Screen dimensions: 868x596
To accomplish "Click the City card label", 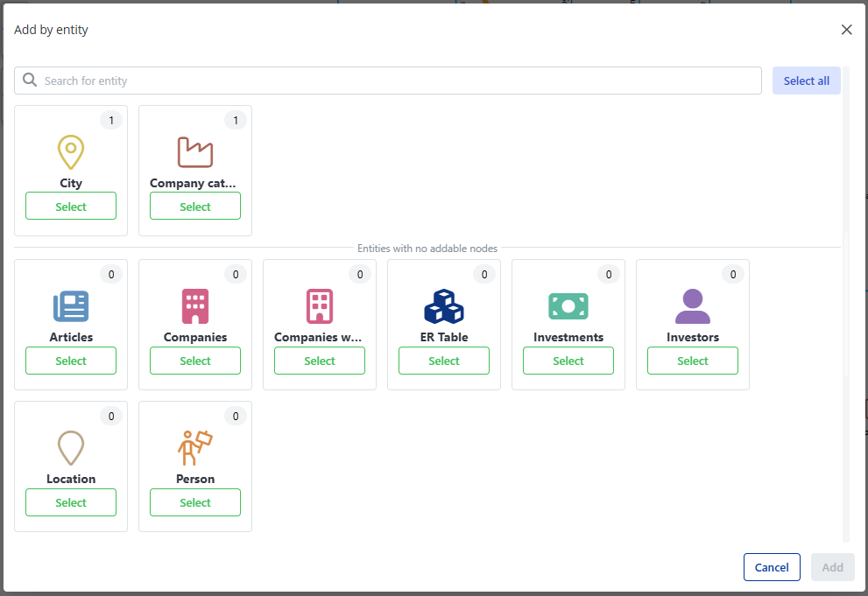I will tap(71, 183).
